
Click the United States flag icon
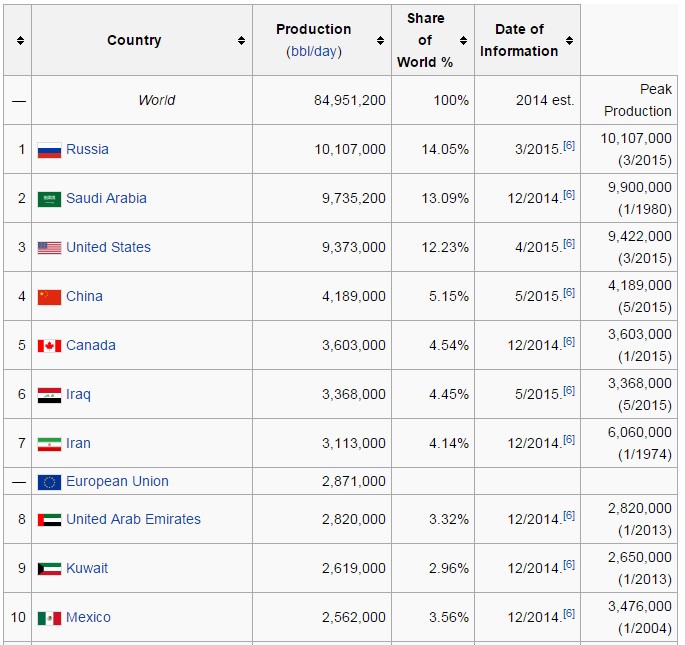(x=49, y=248)
